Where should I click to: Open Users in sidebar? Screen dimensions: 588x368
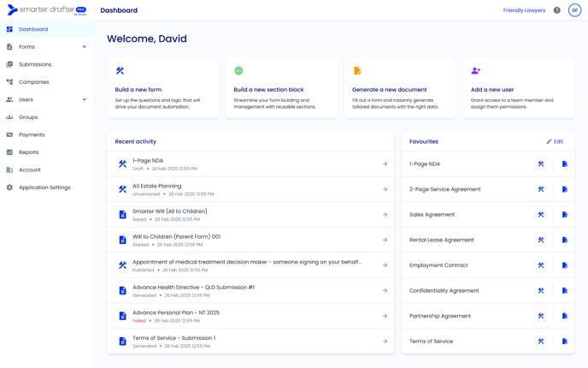tap(26, 99)
